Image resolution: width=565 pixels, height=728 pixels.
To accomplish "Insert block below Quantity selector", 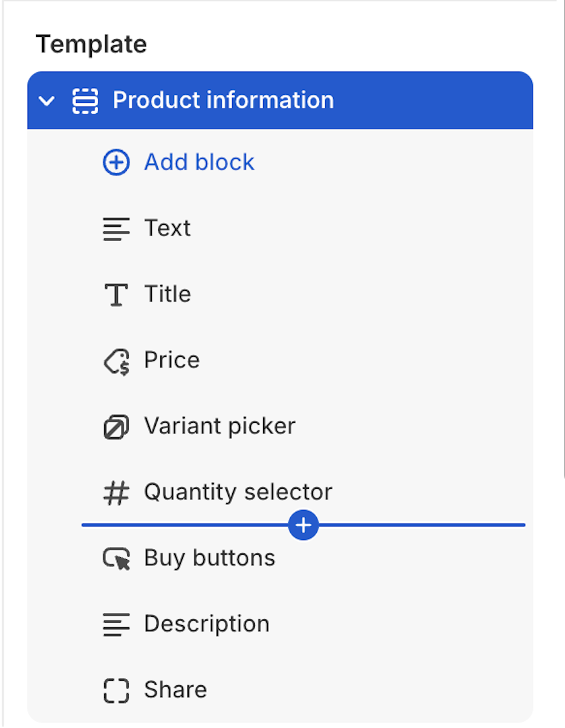I will (303, 525).
